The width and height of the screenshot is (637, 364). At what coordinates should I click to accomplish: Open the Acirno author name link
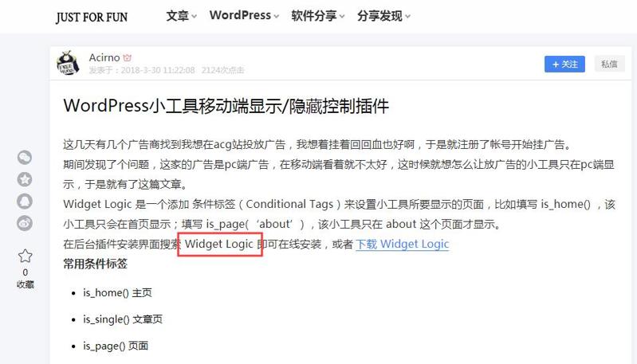(104, 57)
